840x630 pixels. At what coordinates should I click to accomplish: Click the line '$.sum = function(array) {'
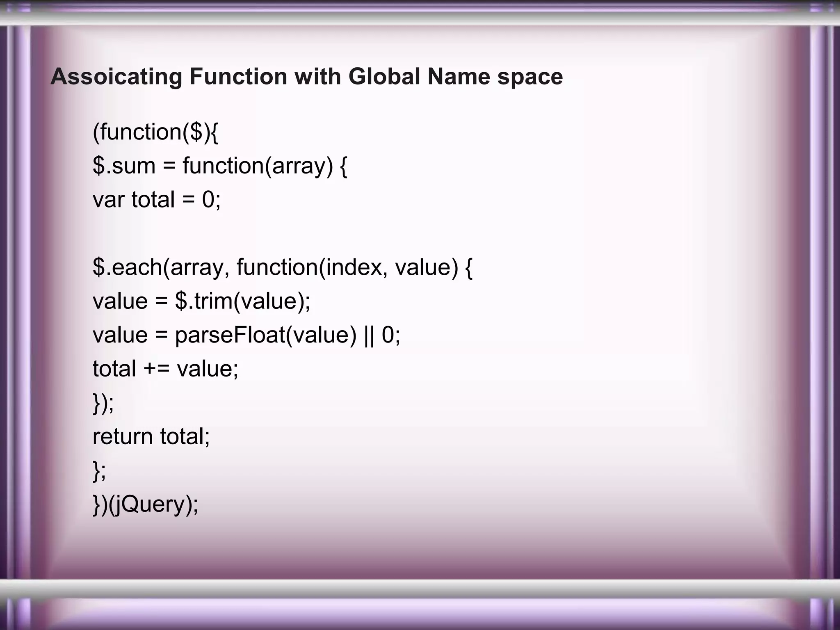tap(220, 166)
